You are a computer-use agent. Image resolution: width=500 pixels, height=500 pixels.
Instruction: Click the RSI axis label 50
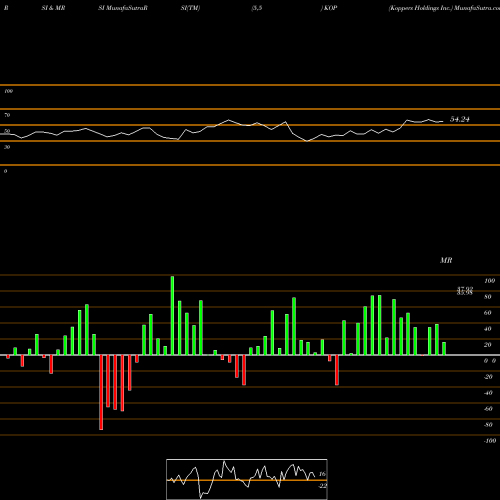click(x=7, y=131)
